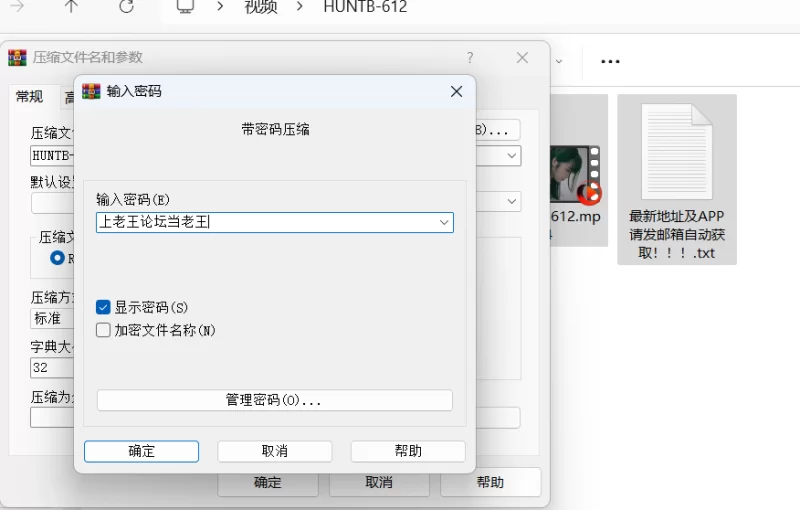
Task: Select the 最新地址及APP txt file icon
Action: coord(677,151)
